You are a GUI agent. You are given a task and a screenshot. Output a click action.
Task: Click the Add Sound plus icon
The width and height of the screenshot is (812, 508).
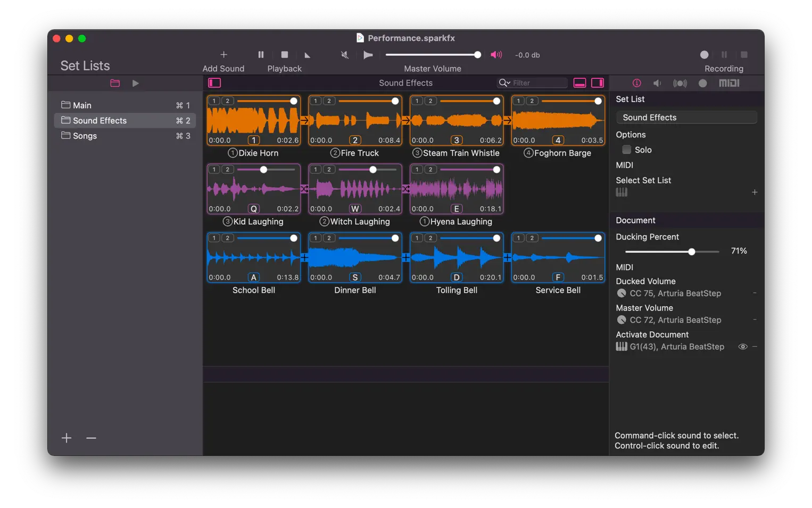click(223, 54)
